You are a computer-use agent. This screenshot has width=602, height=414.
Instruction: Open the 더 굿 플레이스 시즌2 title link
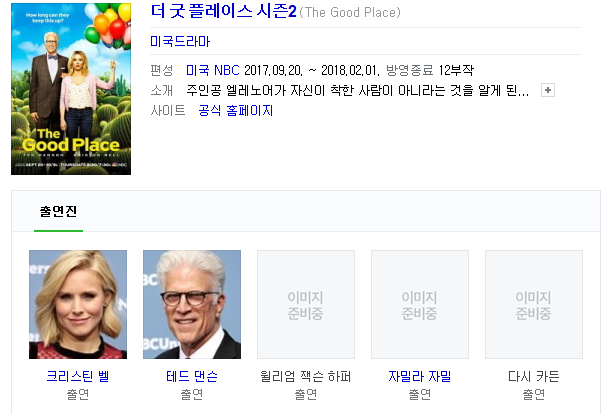223,11
